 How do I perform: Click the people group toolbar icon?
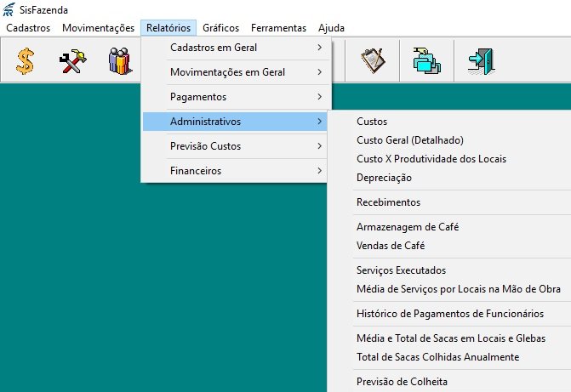[x=119, y=61]
